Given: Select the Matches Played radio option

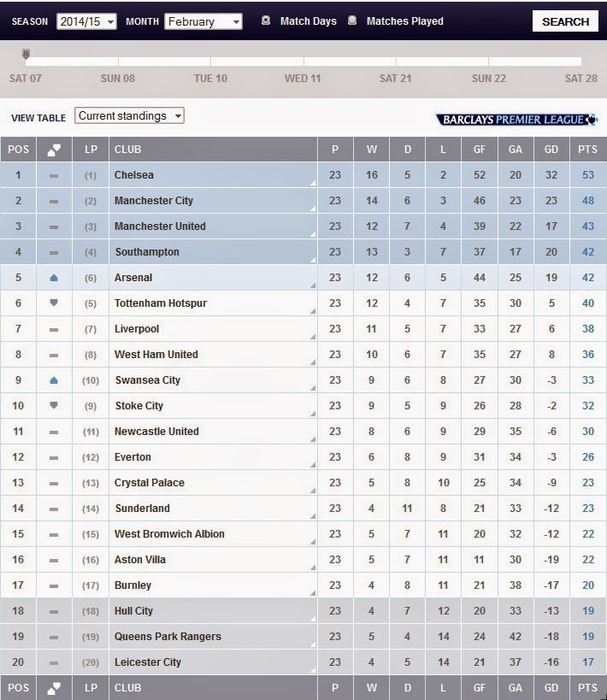Looking at the screenshot, I should (352, 21).
